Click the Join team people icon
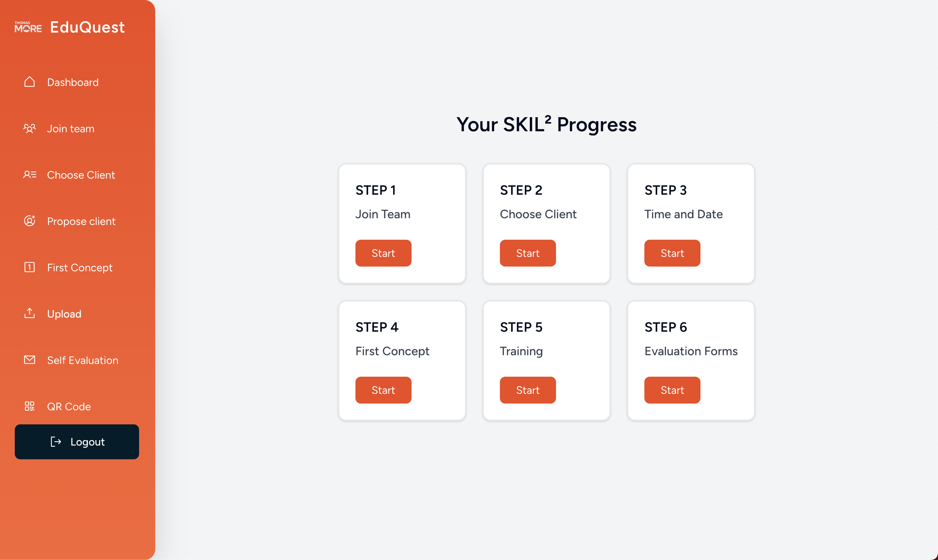Screen dimensions: 938x560 point(30,128)
